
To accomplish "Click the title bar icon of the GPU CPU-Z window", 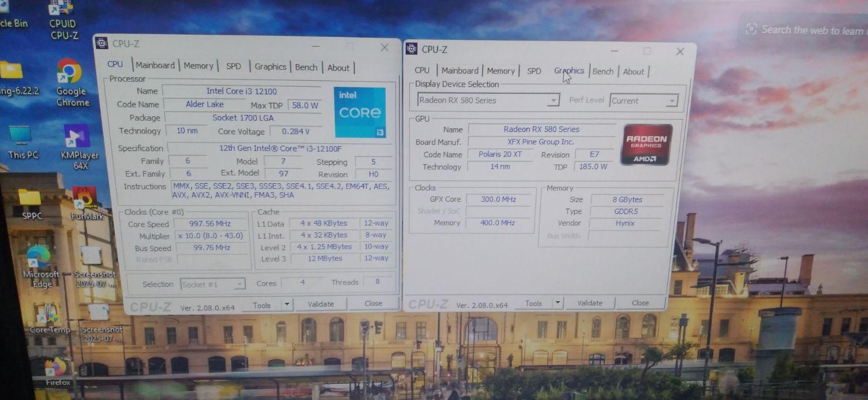I will (411, 49).
